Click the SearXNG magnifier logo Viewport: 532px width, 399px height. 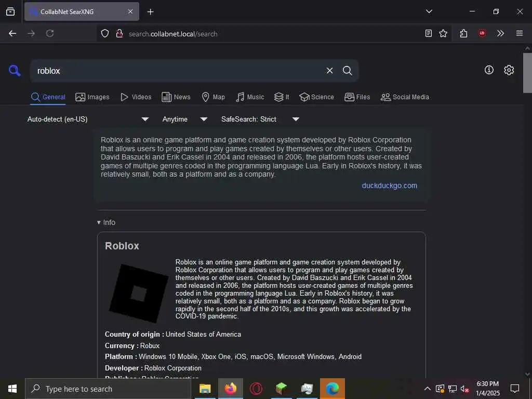(x=15, y=71)
